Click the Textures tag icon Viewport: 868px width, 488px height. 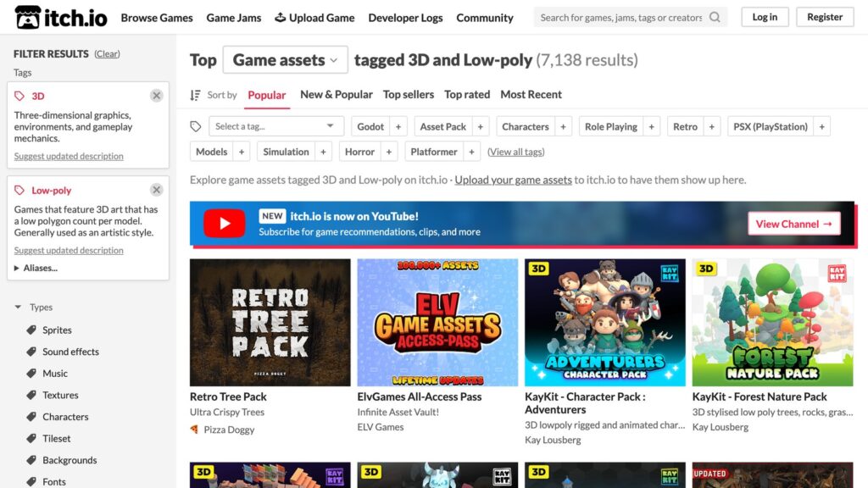click(31, 395)
